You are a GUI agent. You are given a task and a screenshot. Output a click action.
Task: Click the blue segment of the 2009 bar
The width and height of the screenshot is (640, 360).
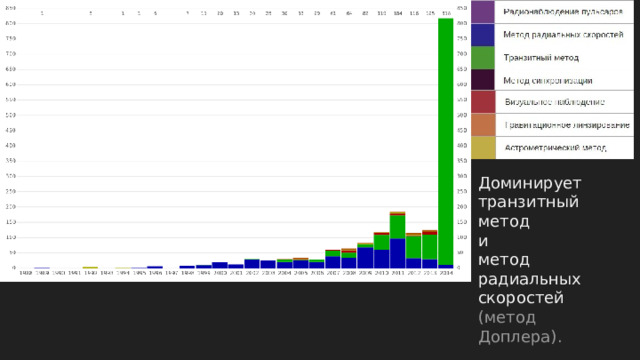coord(365,258)
